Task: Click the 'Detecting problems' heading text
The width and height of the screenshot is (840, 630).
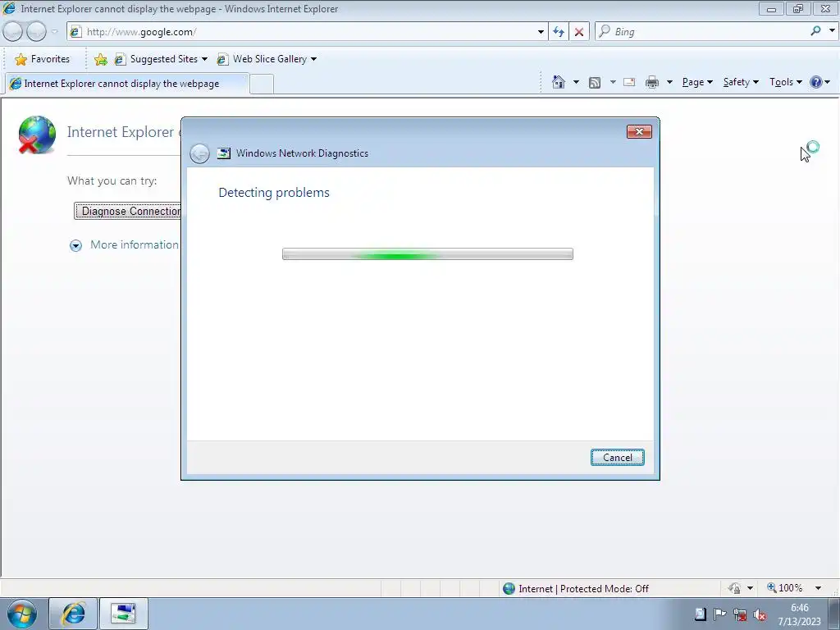Action: [274, 193]
